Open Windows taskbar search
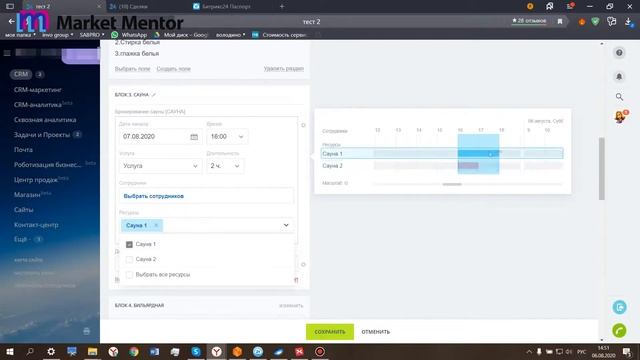 click(x=30, y=351)
